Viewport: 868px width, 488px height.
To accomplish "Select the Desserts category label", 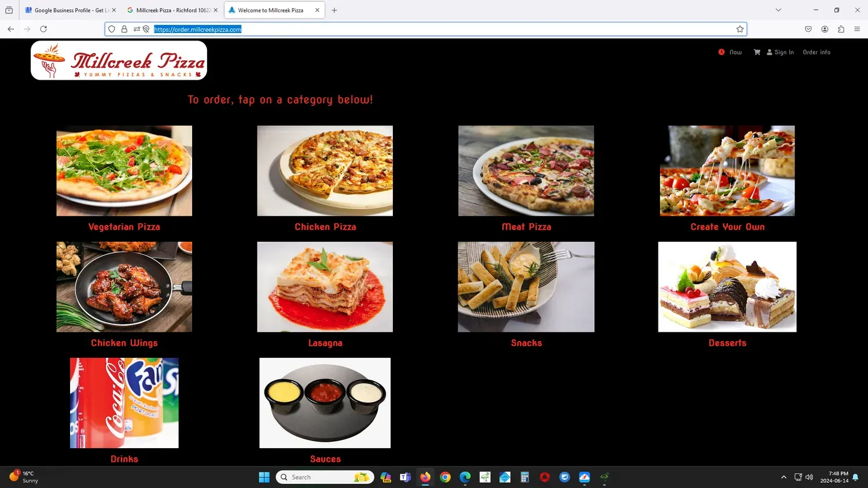I will click(x=727, y=343).
